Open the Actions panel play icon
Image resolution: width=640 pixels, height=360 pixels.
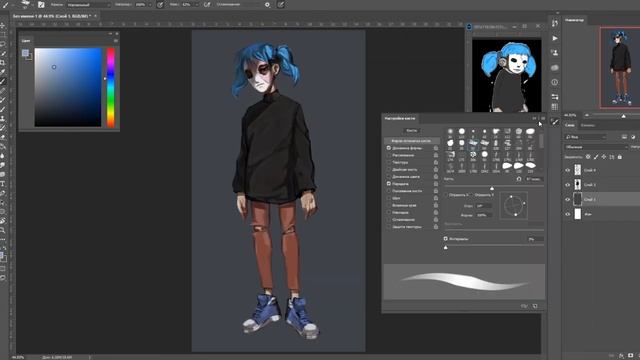click(x=555, y=38)
